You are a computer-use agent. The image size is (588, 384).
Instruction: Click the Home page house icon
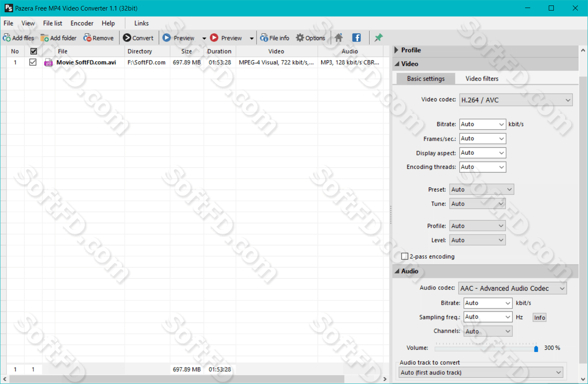pyautogui.click(x=339, y=38)
